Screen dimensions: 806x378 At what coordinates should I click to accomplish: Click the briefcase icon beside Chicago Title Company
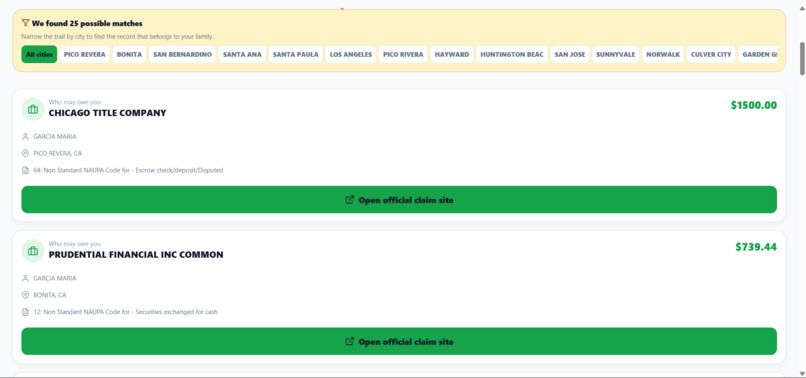pos(33,109)
